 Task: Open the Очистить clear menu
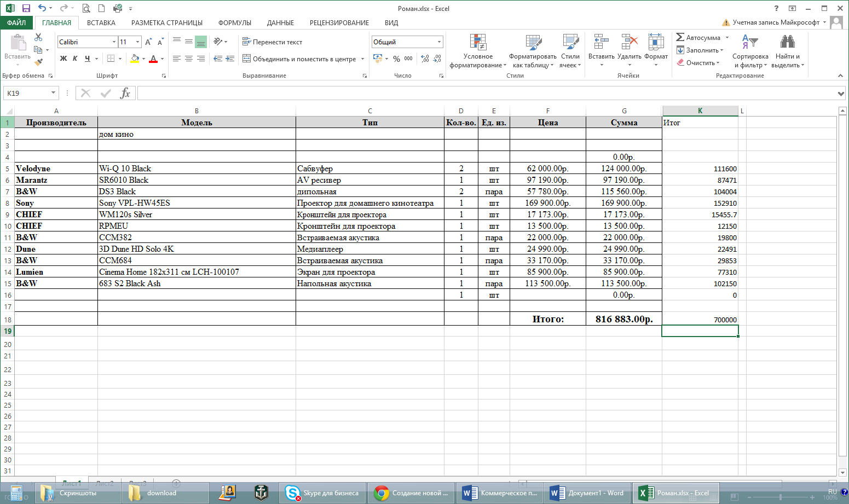[x=698, y=62]
